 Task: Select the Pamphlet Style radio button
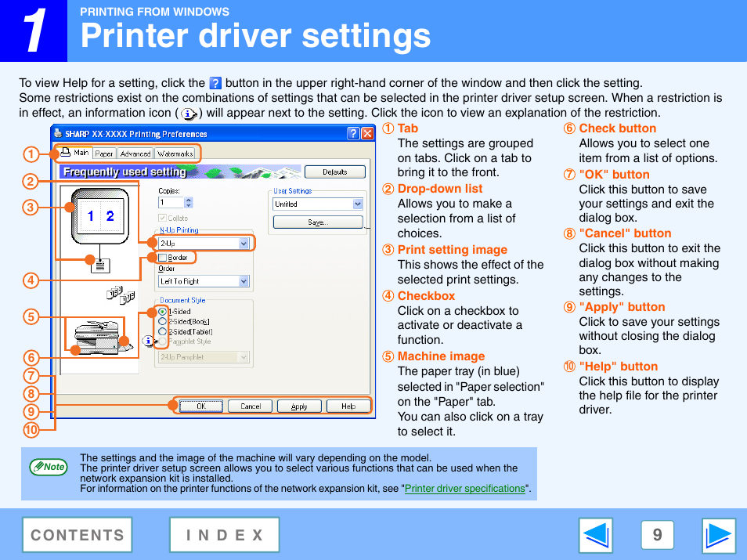coord(162,341)
